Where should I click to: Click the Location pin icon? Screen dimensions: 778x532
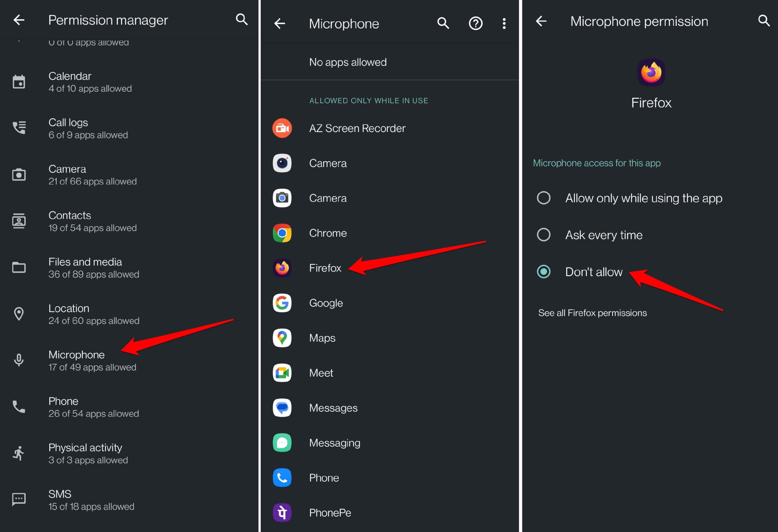point(19,314)
